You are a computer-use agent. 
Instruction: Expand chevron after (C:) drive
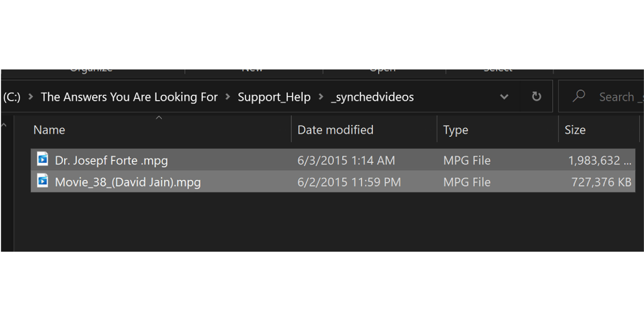coord(30,97)
